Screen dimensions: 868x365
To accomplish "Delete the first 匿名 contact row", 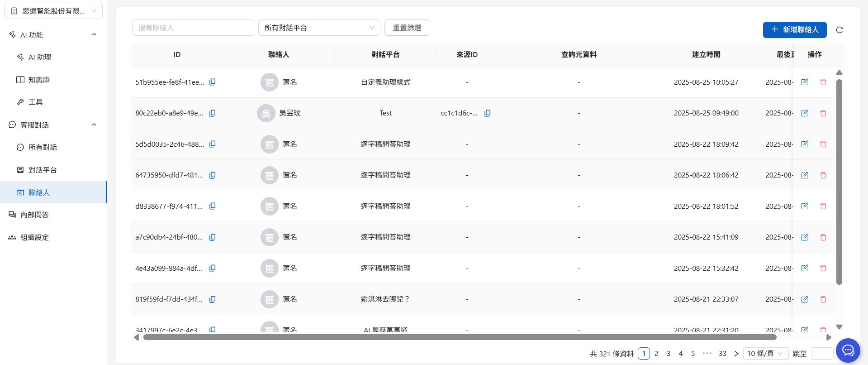I will 823,82.
